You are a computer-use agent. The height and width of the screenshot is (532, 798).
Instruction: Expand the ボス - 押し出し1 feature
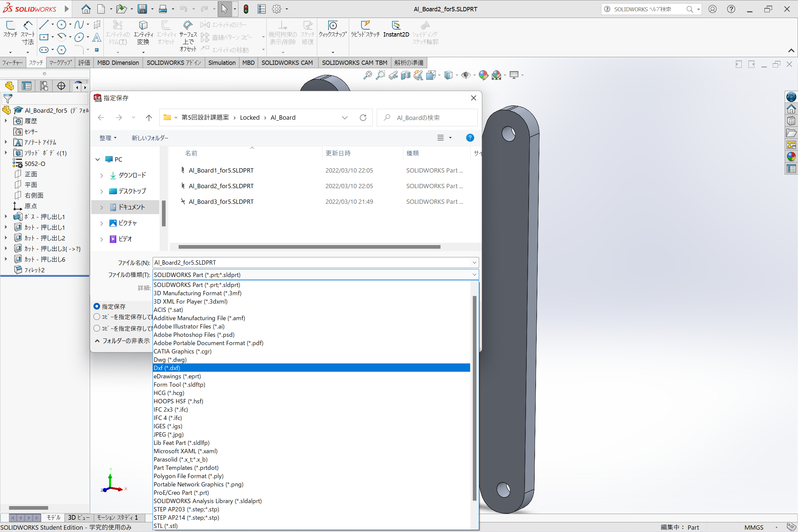click(x=6, y=216)
